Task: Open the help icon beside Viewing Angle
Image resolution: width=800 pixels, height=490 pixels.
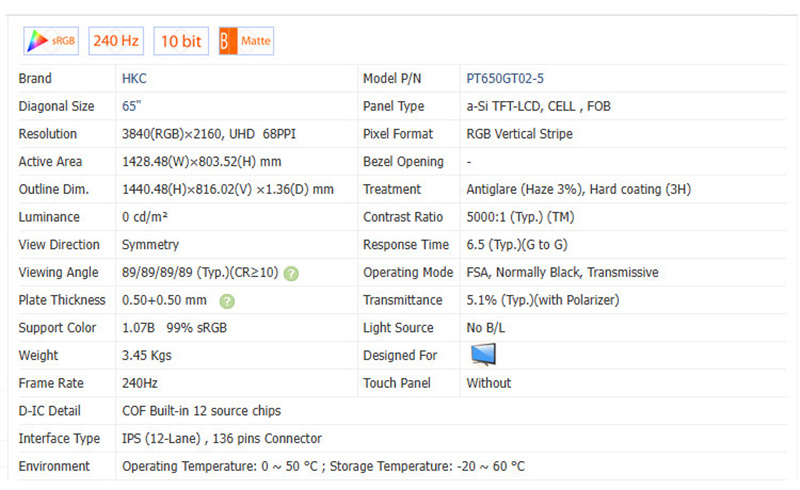Action: click(x=291, y=273)
